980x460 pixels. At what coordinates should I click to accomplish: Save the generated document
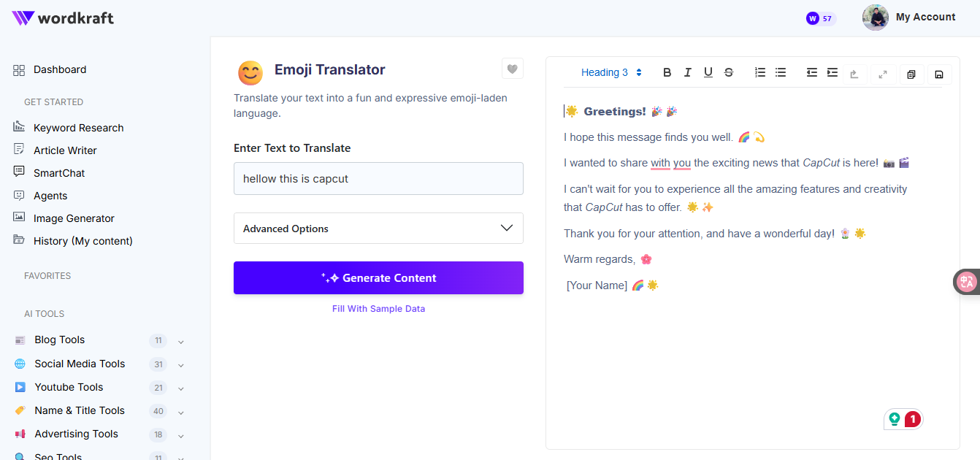939,74
